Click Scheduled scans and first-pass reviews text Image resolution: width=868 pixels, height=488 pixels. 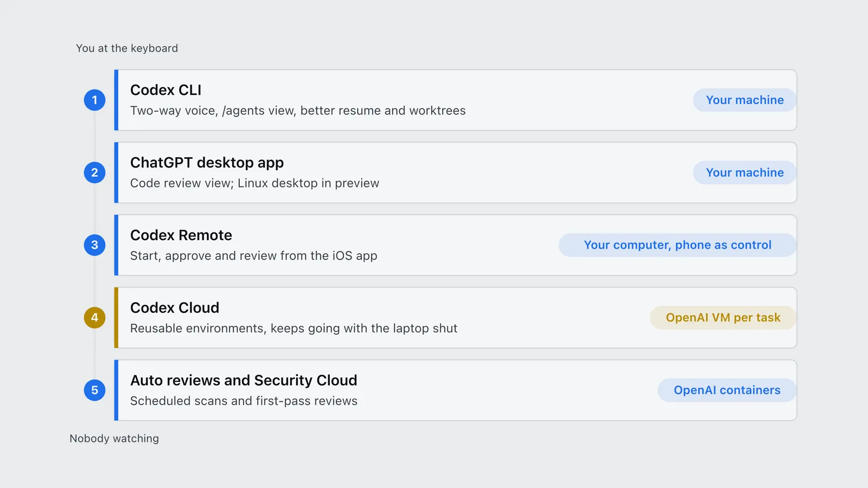click(244, 401)
